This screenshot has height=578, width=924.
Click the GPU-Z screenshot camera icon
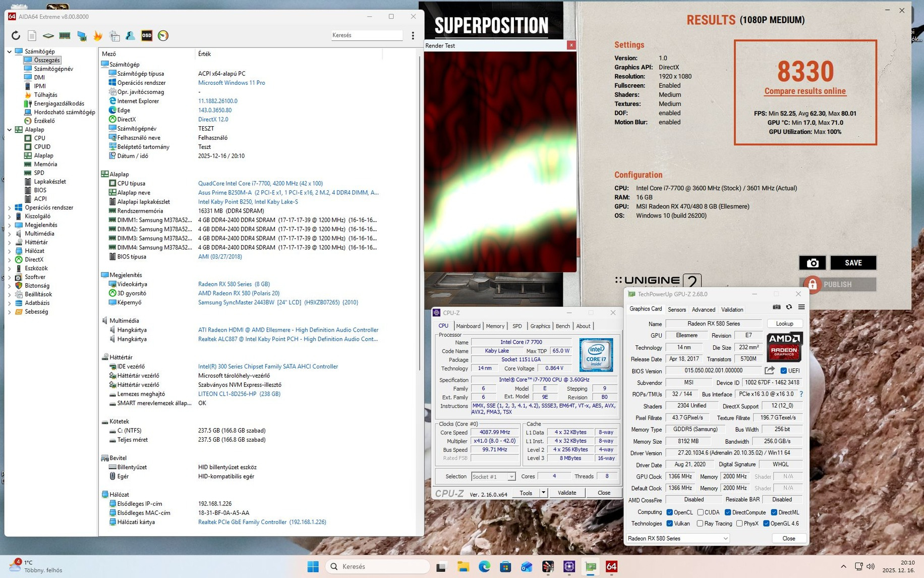click(x=777, y=307)
